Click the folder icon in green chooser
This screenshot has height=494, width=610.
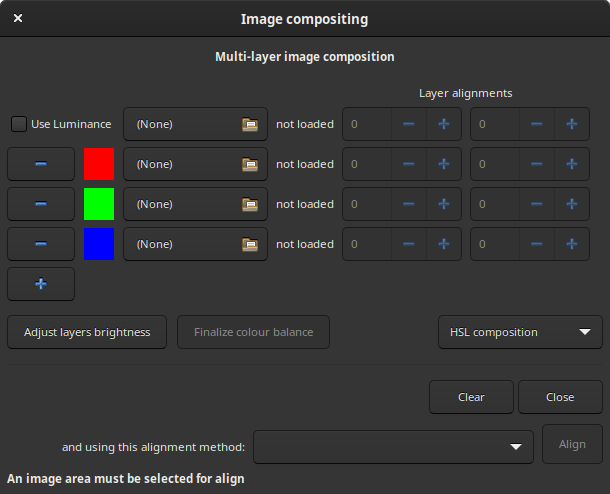click(250, 205)
